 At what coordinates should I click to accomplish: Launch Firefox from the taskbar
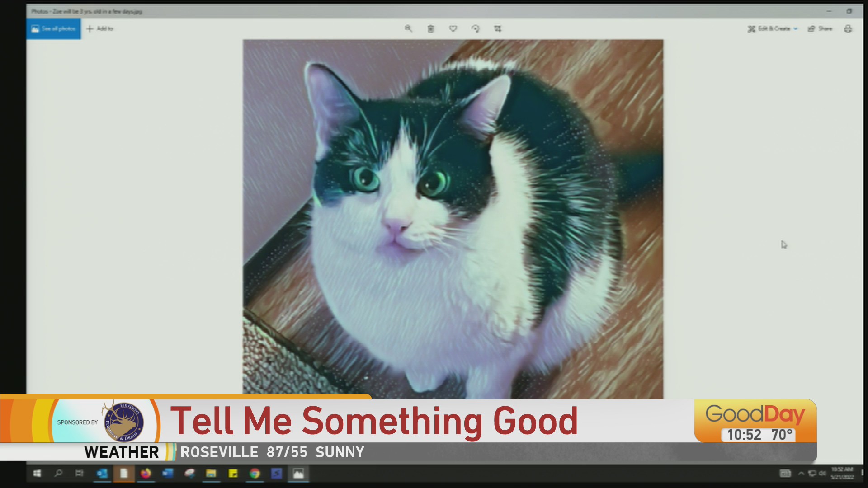click(146, 473)
